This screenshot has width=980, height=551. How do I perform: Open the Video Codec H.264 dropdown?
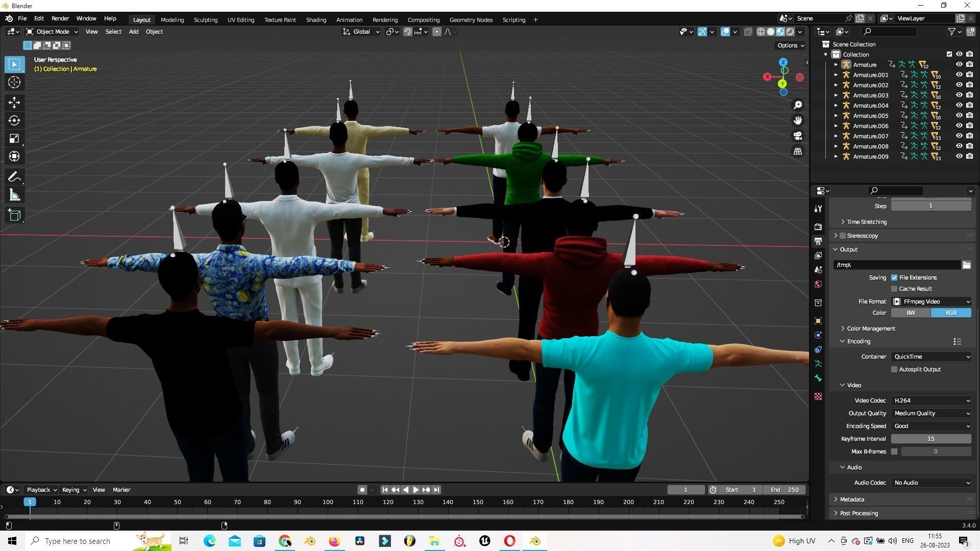931,400
